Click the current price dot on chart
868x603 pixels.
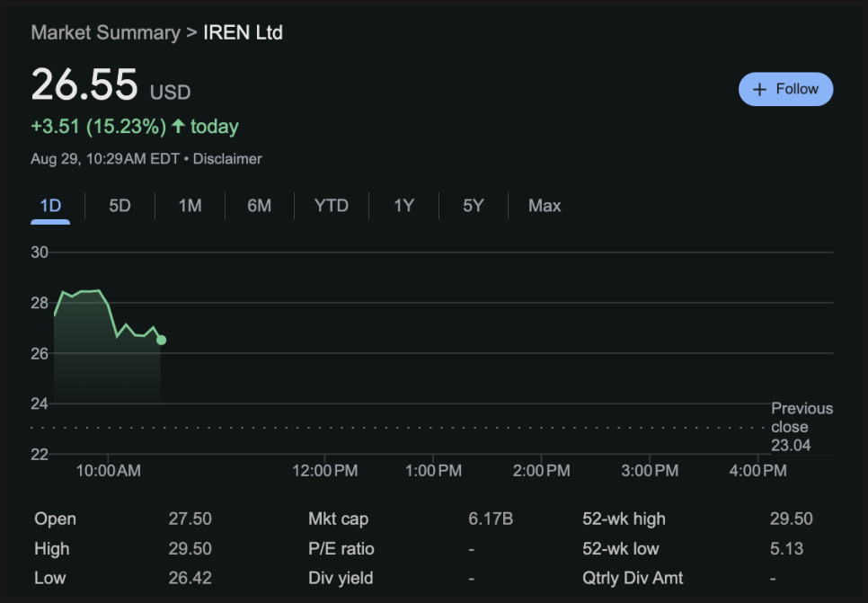pos(161,340)
